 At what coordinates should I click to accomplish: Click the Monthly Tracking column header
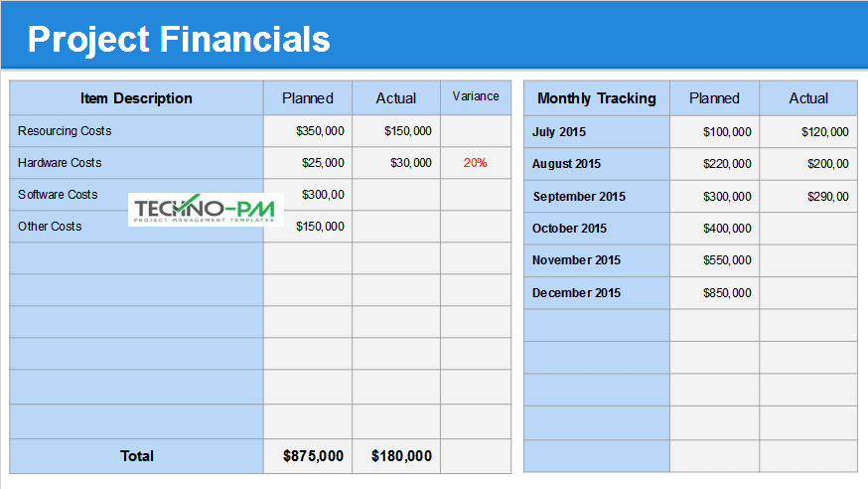(597, 98)
